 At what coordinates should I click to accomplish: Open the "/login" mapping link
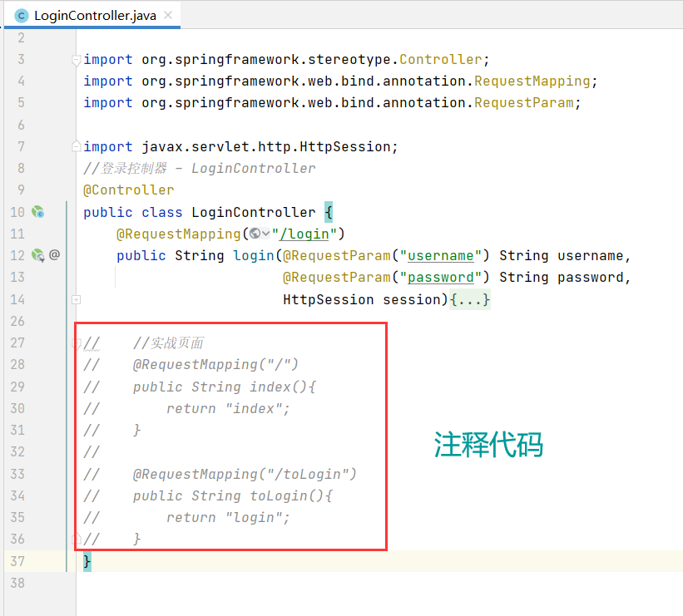tap(304, 234)
